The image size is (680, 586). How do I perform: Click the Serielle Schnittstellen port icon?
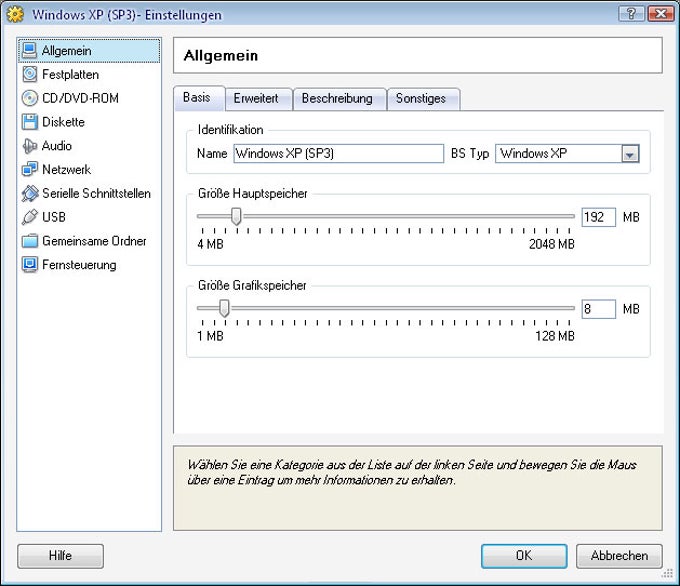click(x=29, y=193)
